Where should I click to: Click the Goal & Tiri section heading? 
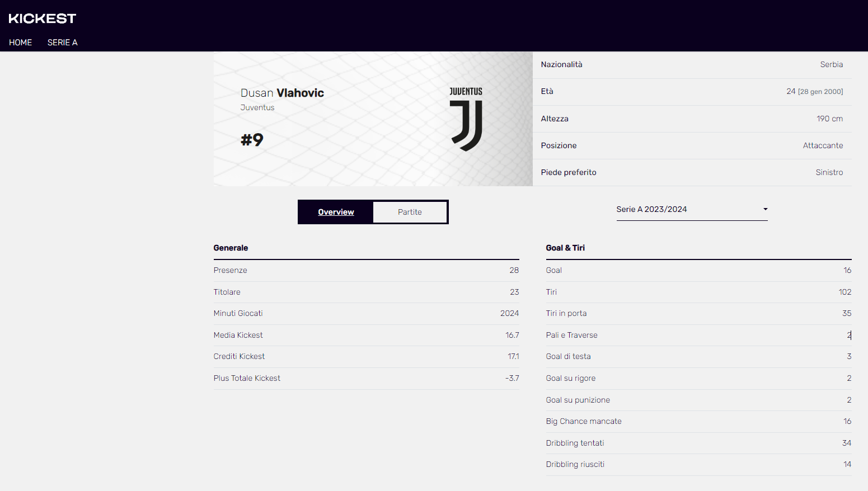point(565,248)
